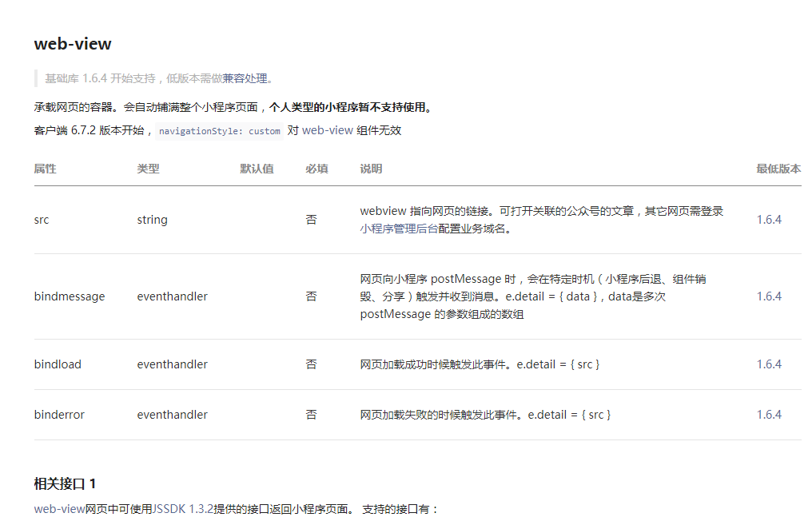The width and height of the screenshot is (812, 517).
Task: Follow the web-view link in the client note
Action: click(x=328, y=130)
